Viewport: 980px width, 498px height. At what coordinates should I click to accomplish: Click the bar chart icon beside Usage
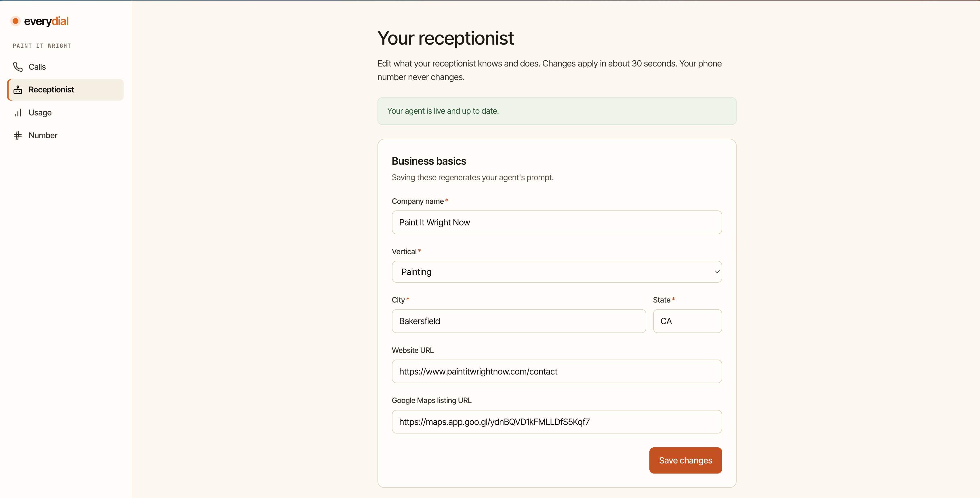tap(18, 113)
